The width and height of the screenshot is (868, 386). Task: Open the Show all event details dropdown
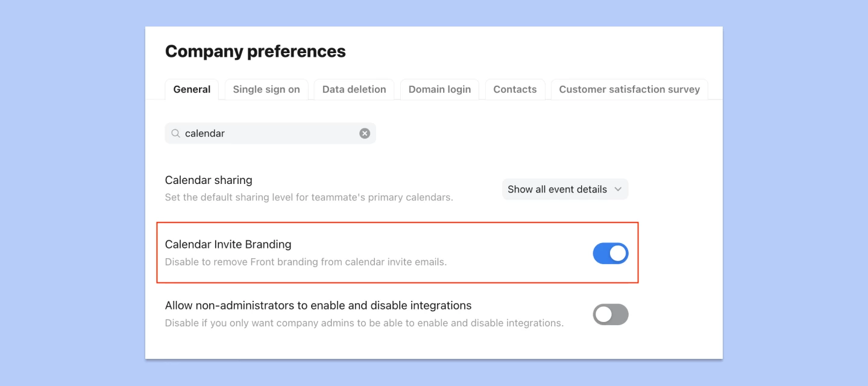click(565, 189)
